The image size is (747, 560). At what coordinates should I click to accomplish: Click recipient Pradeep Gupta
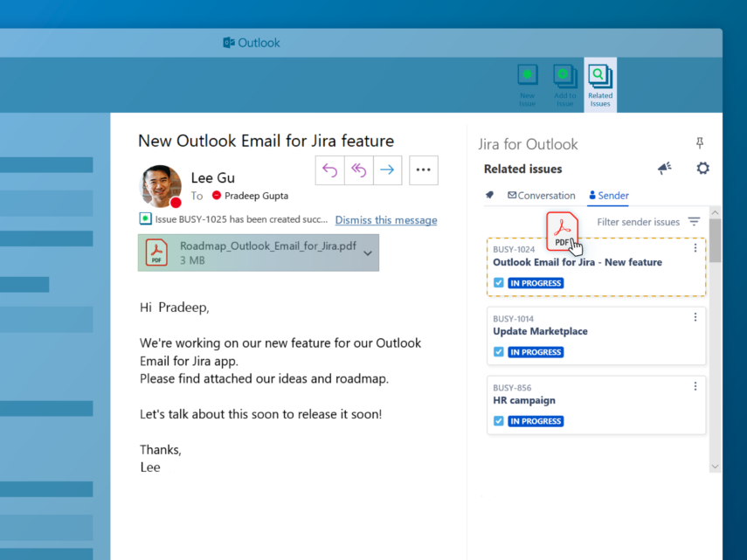[x=256, y=196]
